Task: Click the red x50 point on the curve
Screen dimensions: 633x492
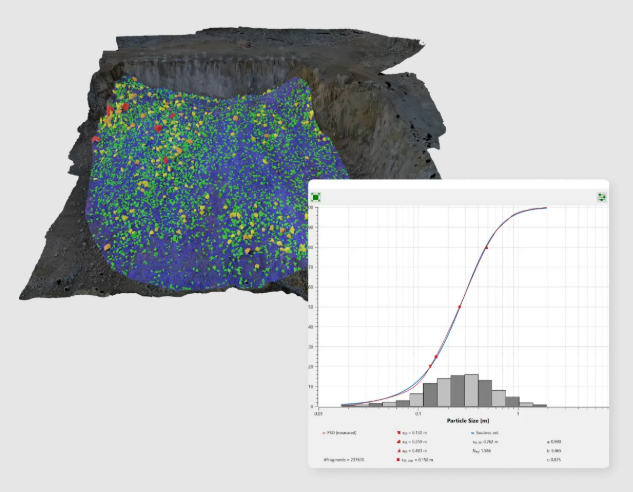Action: (460, 306)
